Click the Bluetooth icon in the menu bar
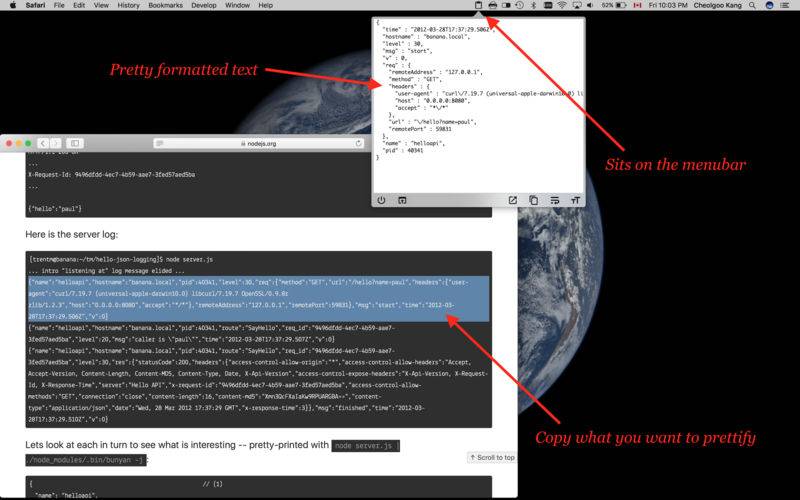 534,5
